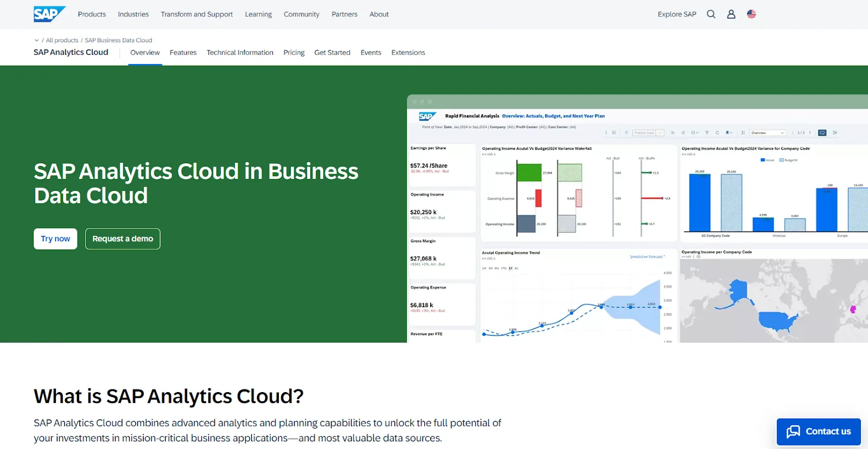Viewport: 868px width, 449px height.
Task: Click the Request a demo button
Action: [x=123, y=239]
